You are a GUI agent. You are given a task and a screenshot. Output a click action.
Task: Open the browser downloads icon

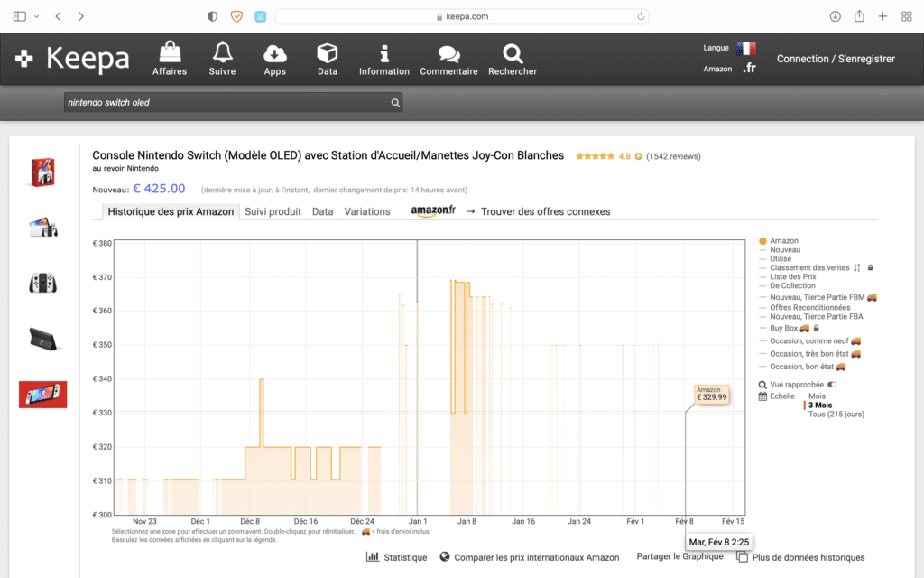835,16
